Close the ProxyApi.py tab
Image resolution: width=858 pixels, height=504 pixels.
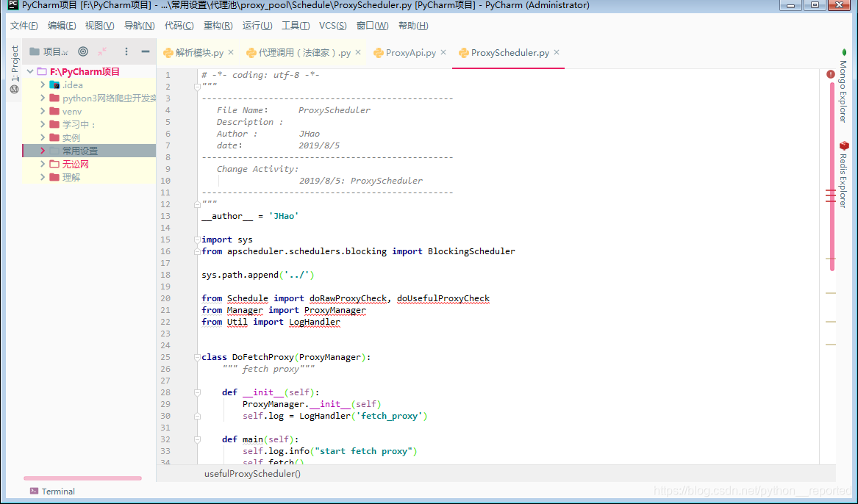coord(443,52)
